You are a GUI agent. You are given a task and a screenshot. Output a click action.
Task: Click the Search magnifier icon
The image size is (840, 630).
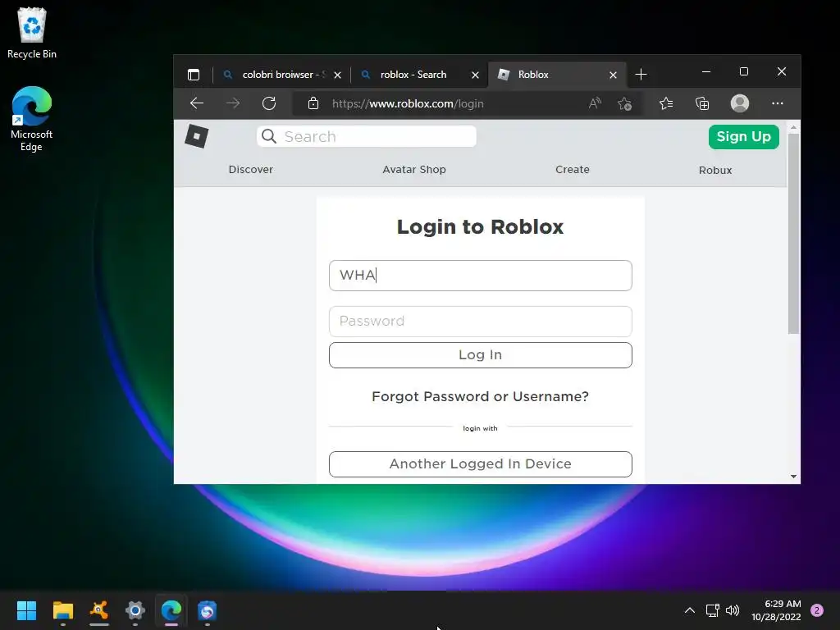pos(269,137)
